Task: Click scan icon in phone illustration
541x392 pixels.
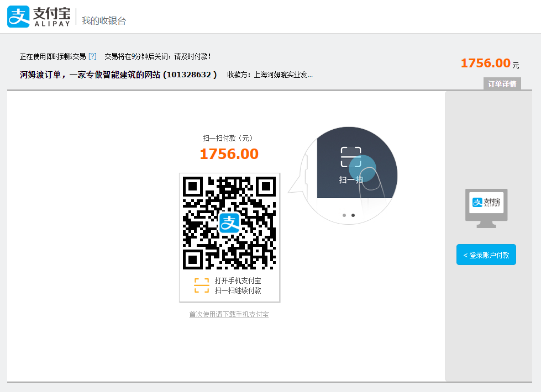Action: coord(351,157)
